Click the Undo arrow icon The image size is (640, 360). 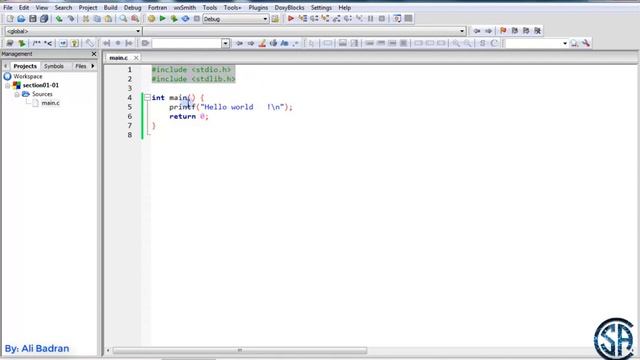point(59,19)
